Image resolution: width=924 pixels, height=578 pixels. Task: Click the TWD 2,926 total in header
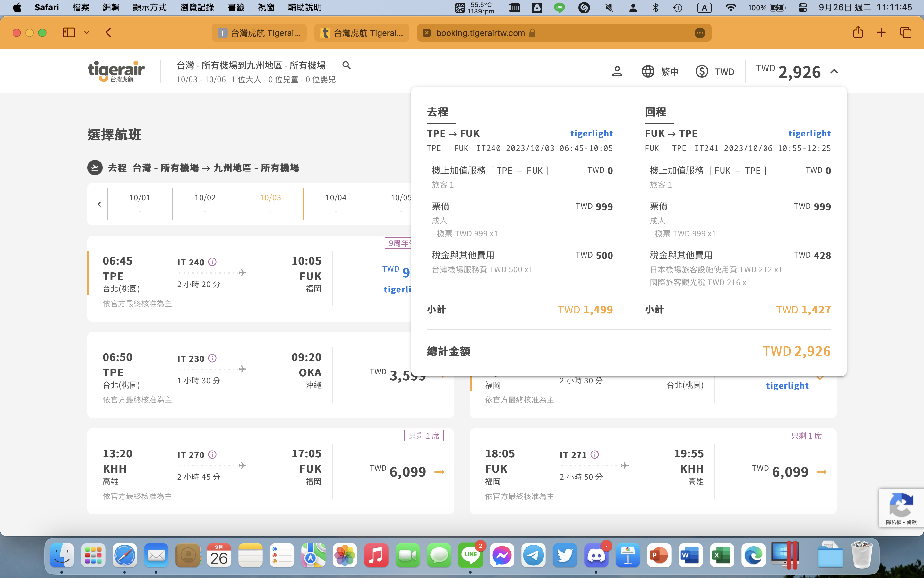click(788, 72)
